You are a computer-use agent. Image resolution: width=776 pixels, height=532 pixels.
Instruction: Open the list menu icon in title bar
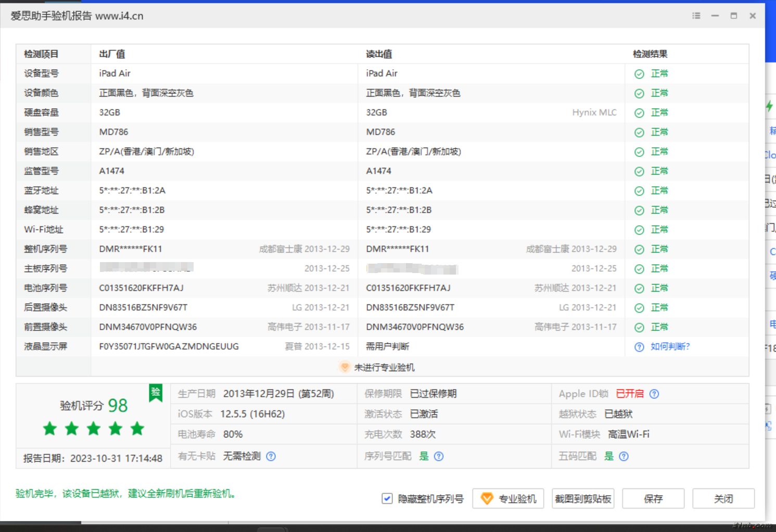pyautogui.click(x=696, y=16)
